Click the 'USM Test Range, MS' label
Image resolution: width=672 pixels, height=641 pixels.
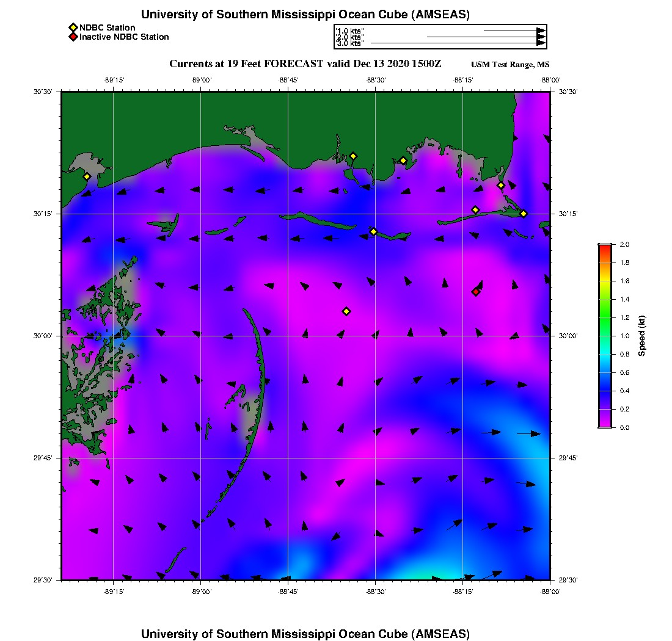[510, 65]
